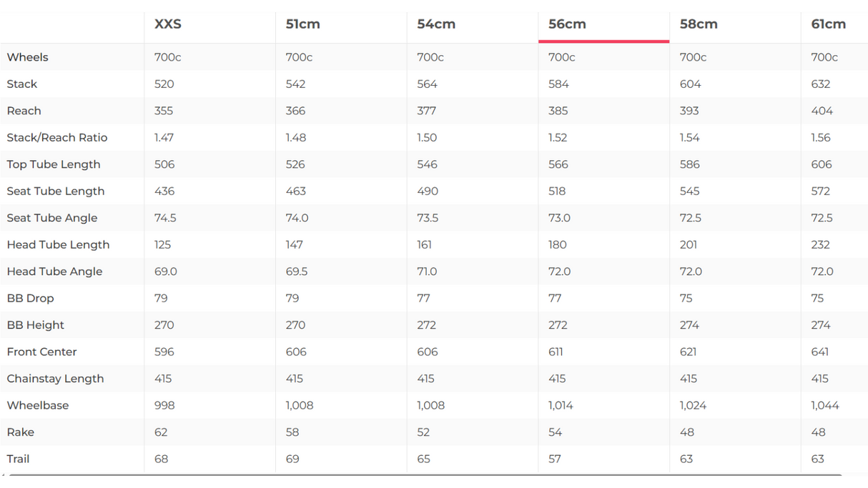The image size is (868, 488).
Task: Click the 54cm Top Tube Length value 546
Action: (427, 164)
